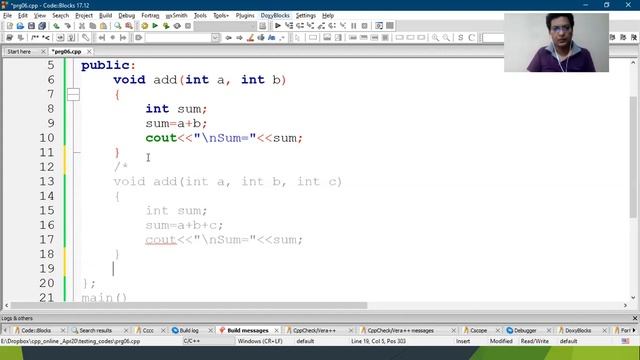Open the Debugging windows icon
This screenshot has width=640, height=360.
coord(379,26)
